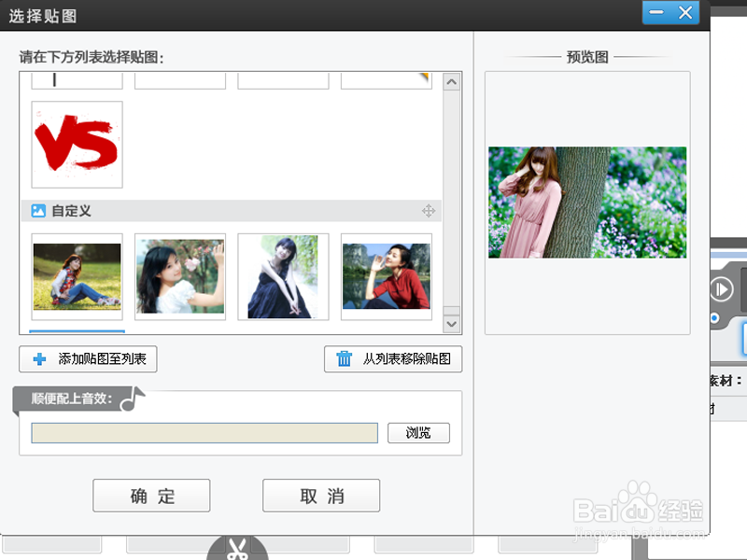Click the 添加贴图至列表 button
Image resolution: width=747 pixels, height=560 pixels.
(88, 358)
